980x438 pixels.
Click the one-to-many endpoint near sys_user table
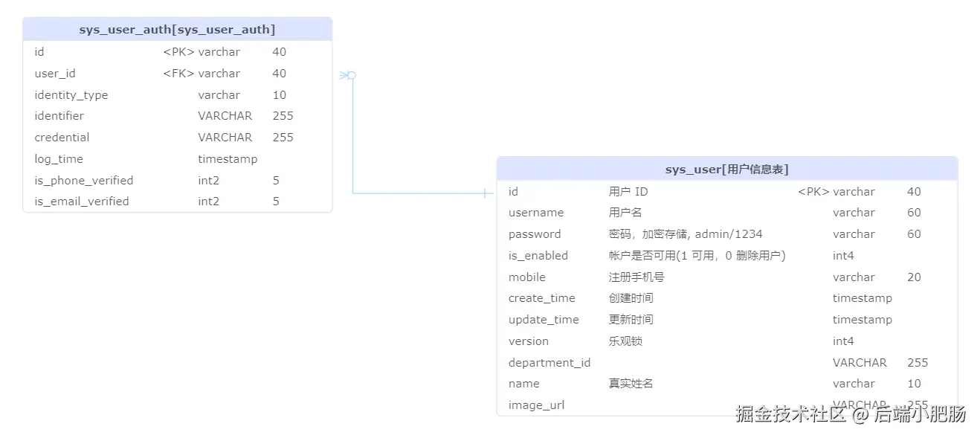(x=486, y=193)
